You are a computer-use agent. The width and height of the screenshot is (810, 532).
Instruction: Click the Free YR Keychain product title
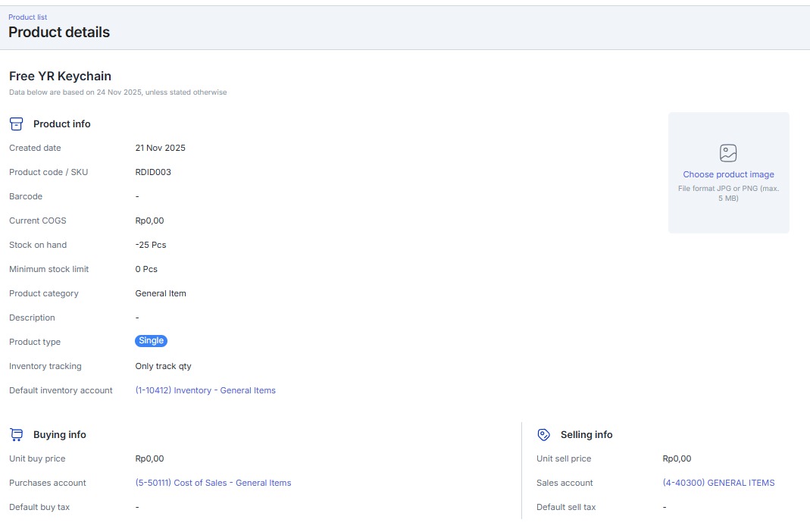tap(60, 77)
